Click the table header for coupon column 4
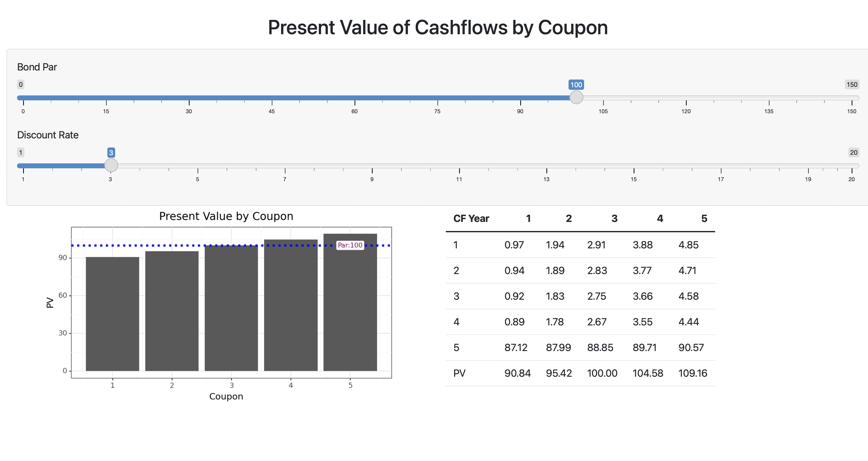 click(660, 218)
